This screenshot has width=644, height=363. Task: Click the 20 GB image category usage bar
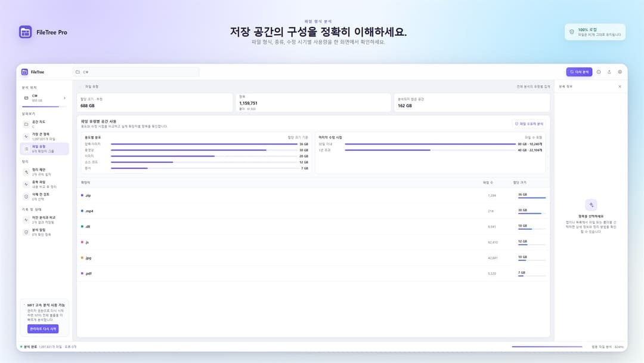(x=204, y=156)
